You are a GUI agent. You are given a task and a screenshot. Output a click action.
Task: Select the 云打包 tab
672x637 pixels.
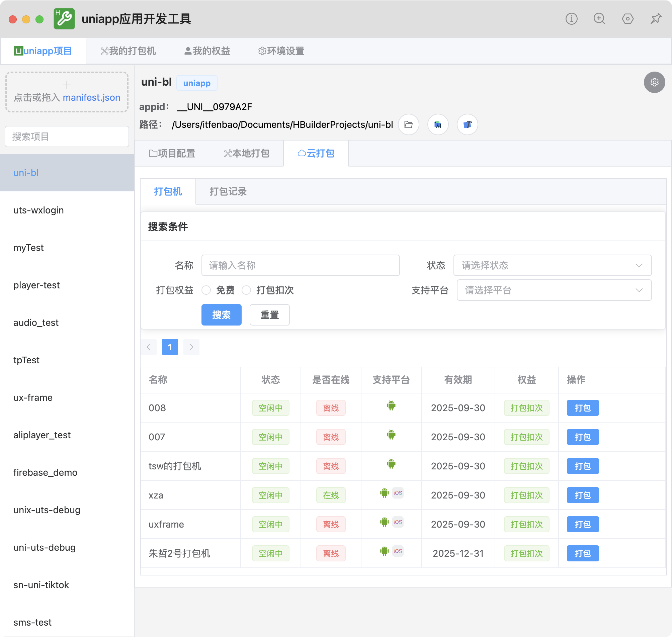tap(316, 154)
